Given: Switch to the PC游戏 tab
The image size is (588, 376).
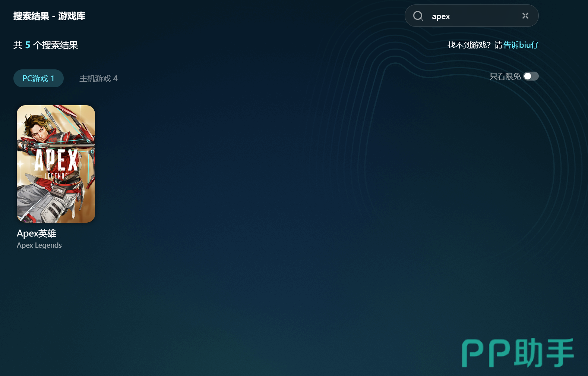Looking at the screenshot, I should (x=38, y=78).
